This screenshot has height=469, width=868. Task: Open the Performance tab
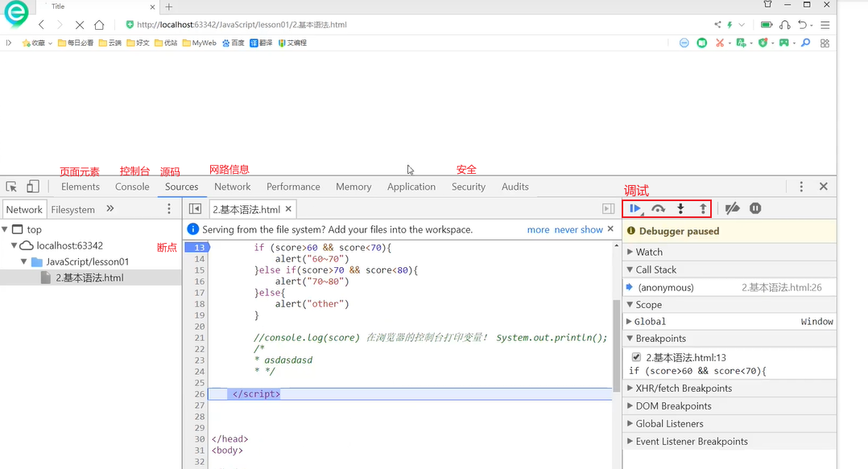[x=293, y=187]
